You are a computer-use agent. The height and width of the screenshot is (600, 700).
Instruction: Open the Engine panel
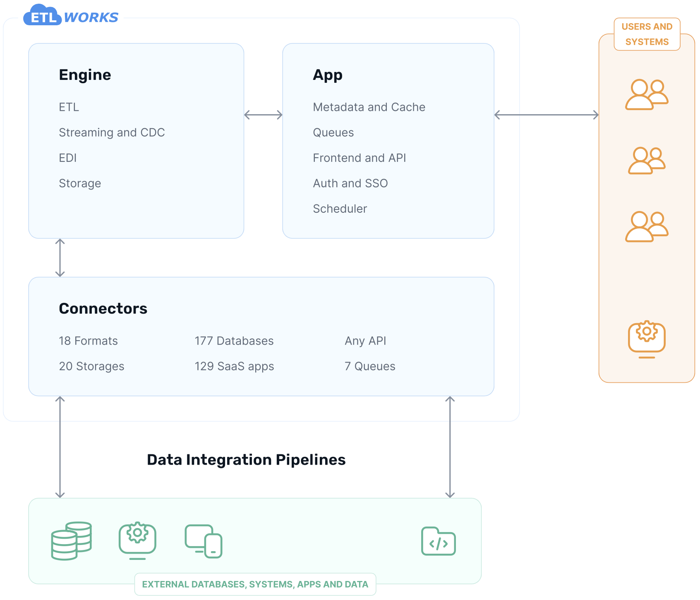click(x=137, y=141)
